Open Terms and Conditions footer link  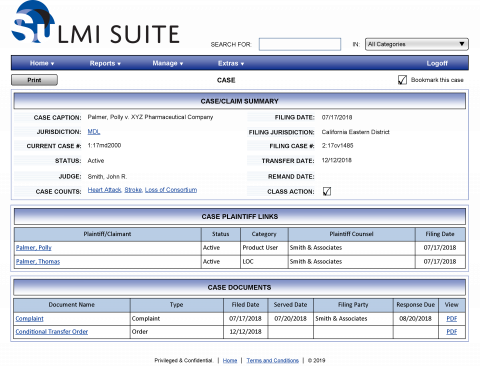273,360
